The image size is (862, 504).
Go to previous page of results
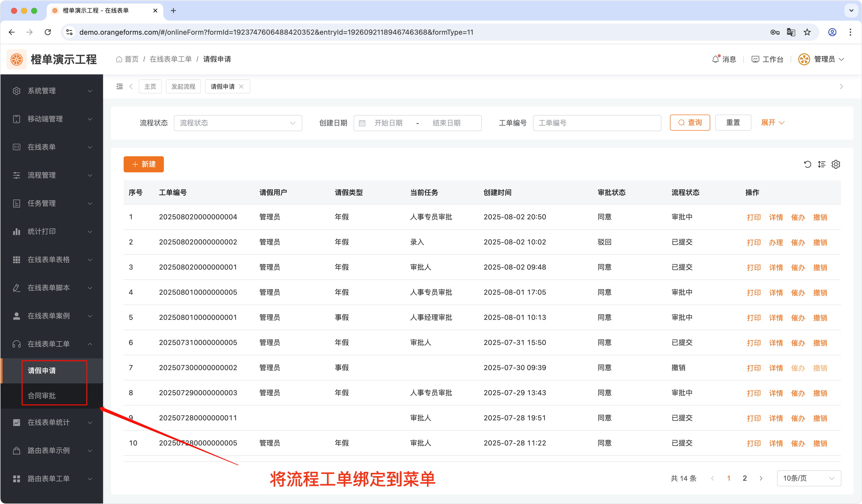(x=712, y=478)
